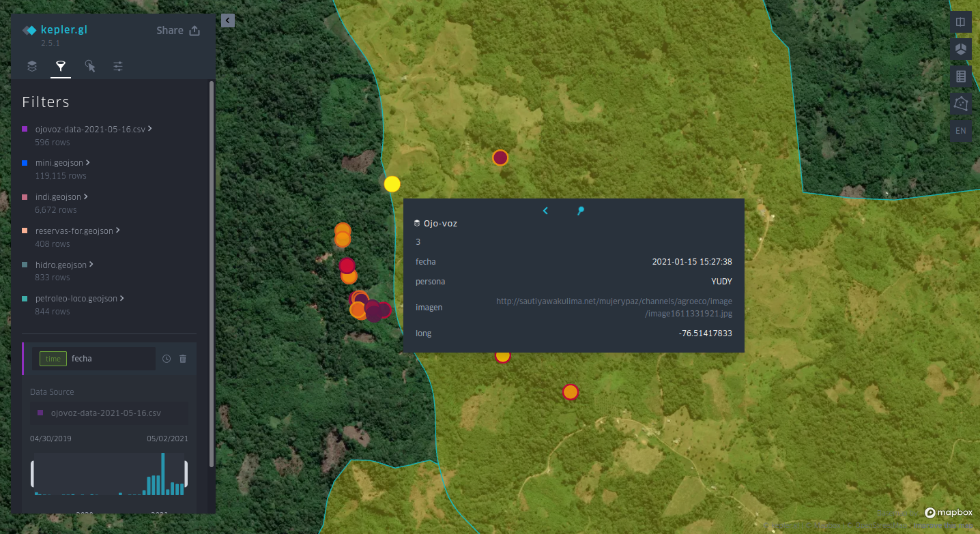The height and width of the screenshot is (534, 980).
Task: Click the 04/30/2019 start date
Action: (x=51, y=439)
